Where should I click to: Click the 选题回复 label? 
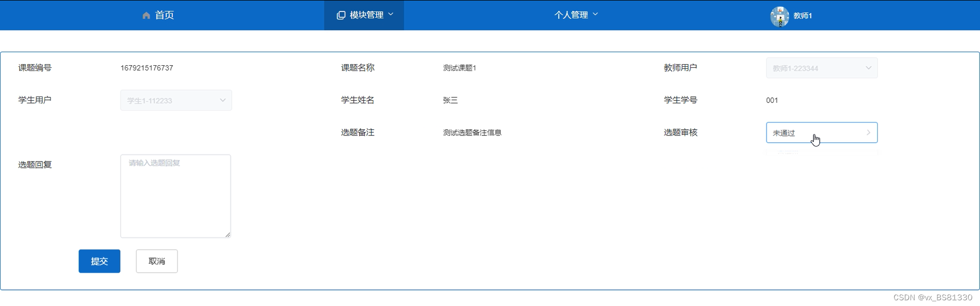(x=35, y=165)
